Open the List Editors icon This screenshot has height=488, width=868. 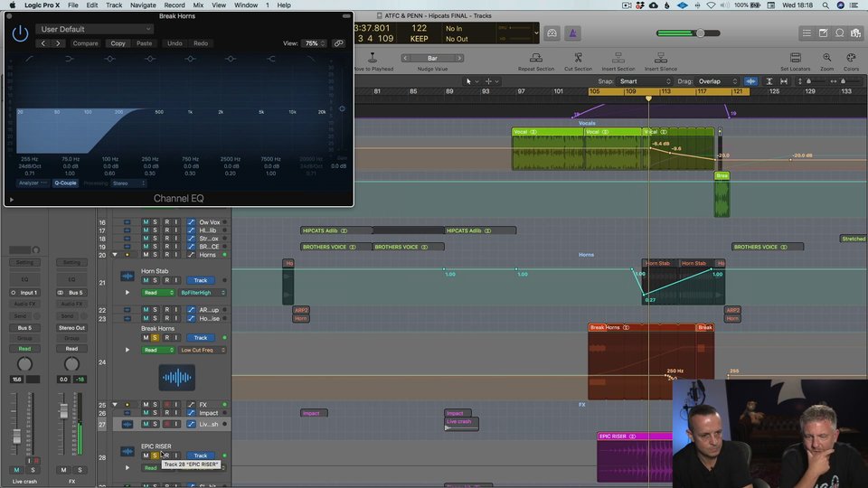coord(807,33)
